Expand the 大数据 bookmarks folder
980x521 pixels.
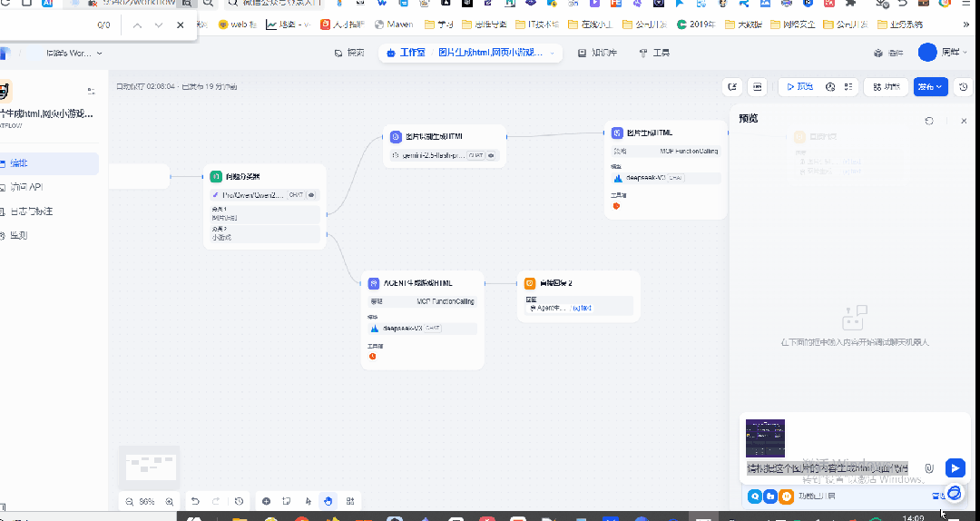pyautogui.click(x=744, y=25)
